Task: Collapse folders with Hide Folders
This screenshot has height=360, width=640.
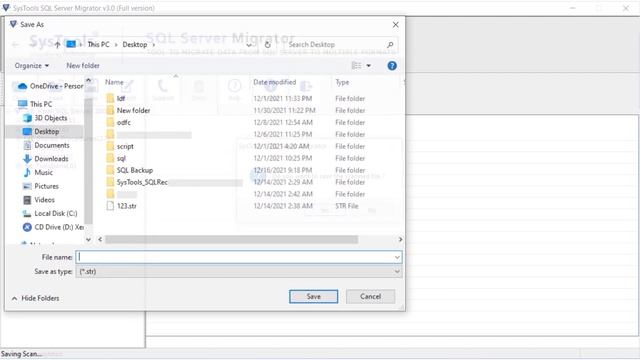Action: [x=36, y=298]
